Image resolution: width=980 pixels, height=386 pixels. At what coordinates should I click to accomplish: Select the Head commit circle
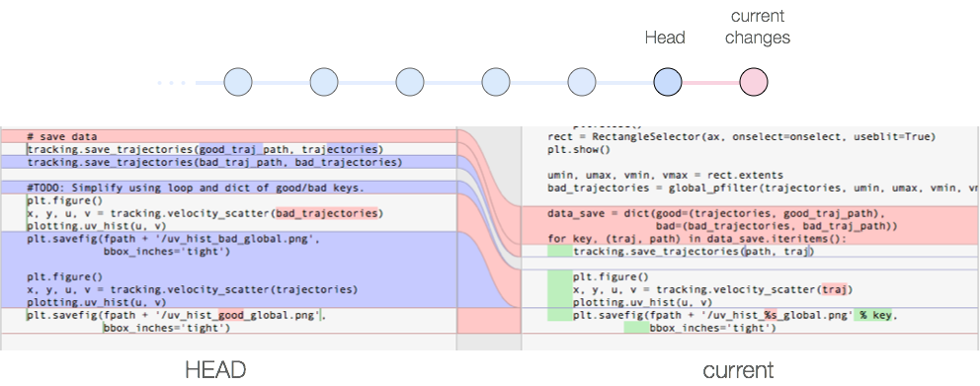click(x=668, y=82)
